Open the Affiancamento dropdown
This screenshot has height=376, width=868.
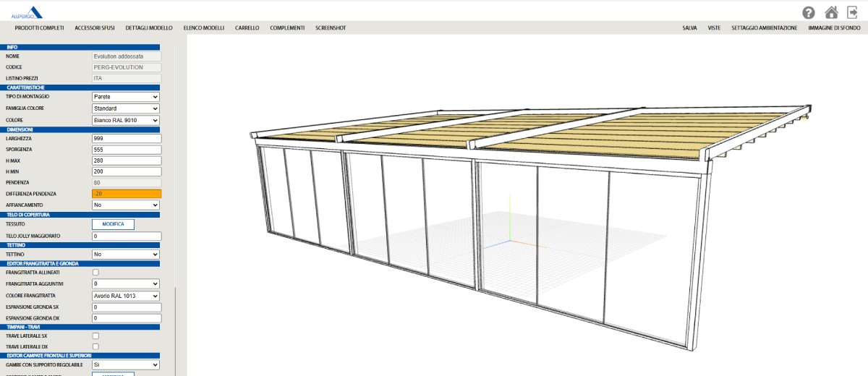(126, 205)
